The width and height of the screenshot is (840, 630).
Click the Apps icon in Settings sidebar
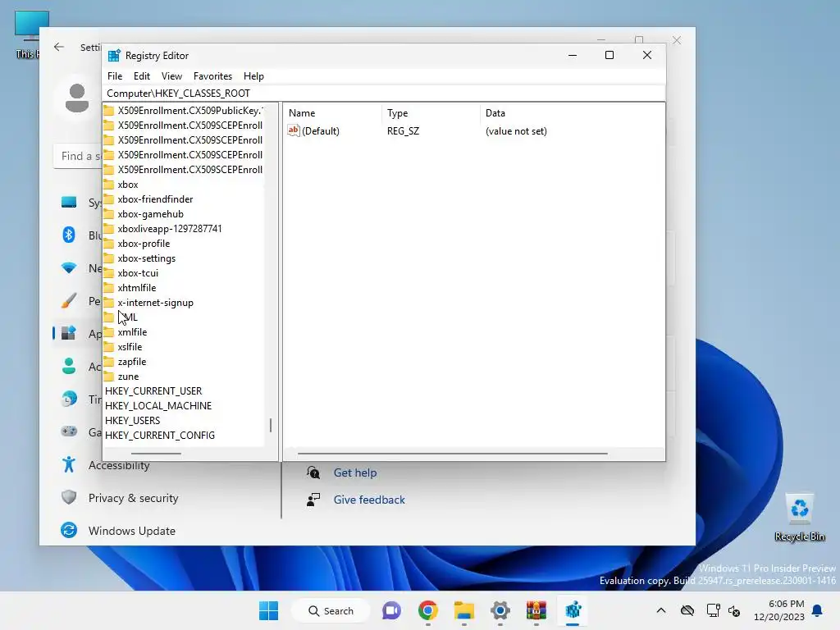pos(69,333)
